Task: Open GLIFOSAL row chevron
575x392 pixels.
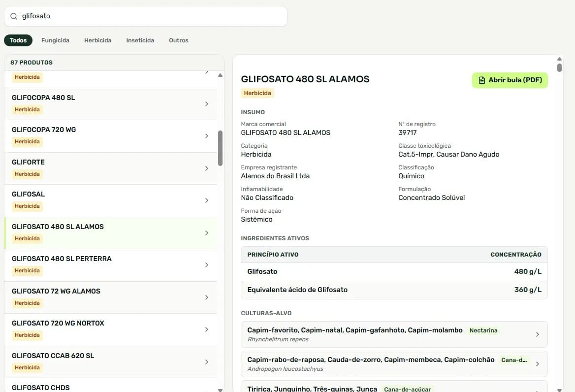Action: tap(207, 200)
